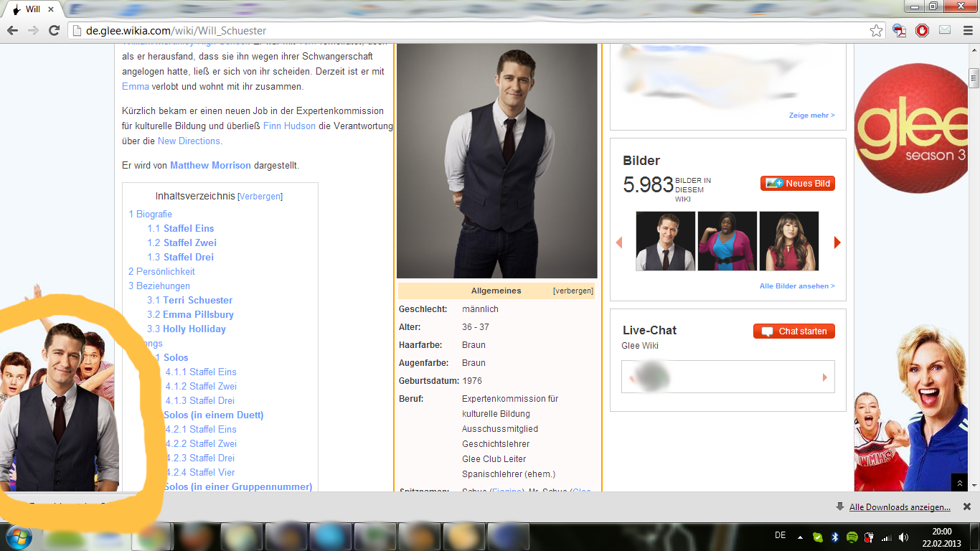This screenshot has width=980, height=551.
Task: Click the Geburtsdatum value 1976
Action: tap(472, 381)
